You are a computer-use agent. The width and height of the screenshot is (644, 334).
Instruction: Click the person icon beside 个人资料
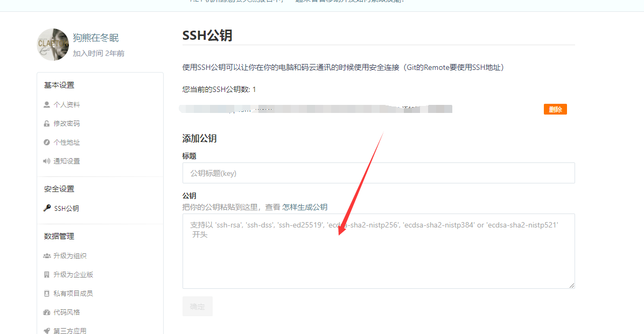[x=47, y=105]
